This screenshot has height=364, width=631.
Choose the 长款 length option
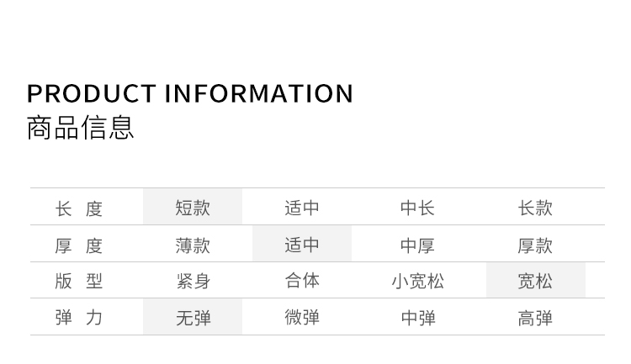coord(535,208)
